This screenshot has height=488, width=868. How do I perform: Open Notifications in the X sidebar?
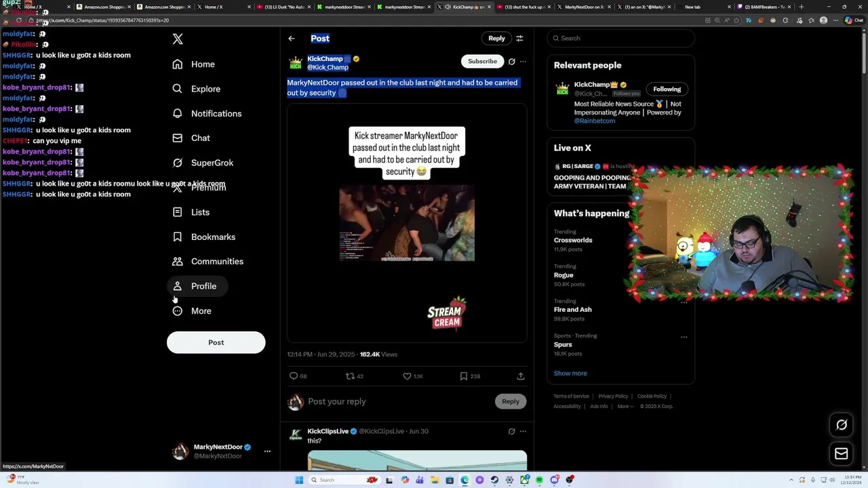point(208,114)
